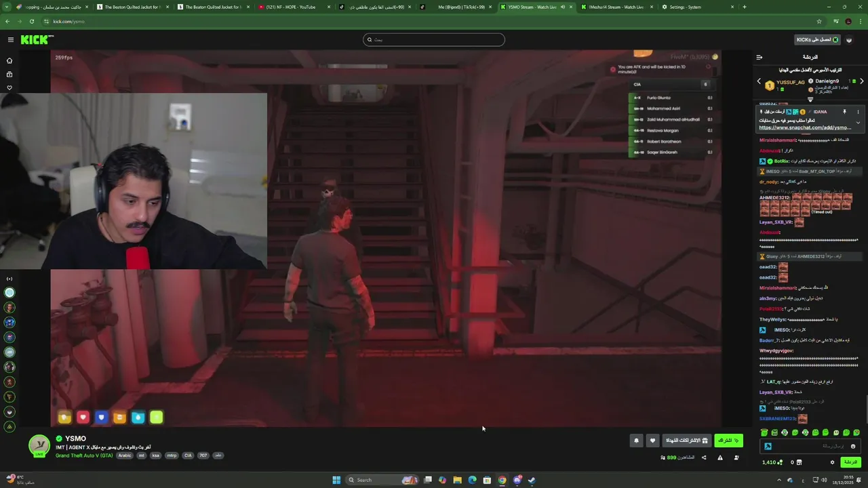Click the red heart quick emote on video
The height and width of the screenshot is (488, 868).
click(83, 418)
